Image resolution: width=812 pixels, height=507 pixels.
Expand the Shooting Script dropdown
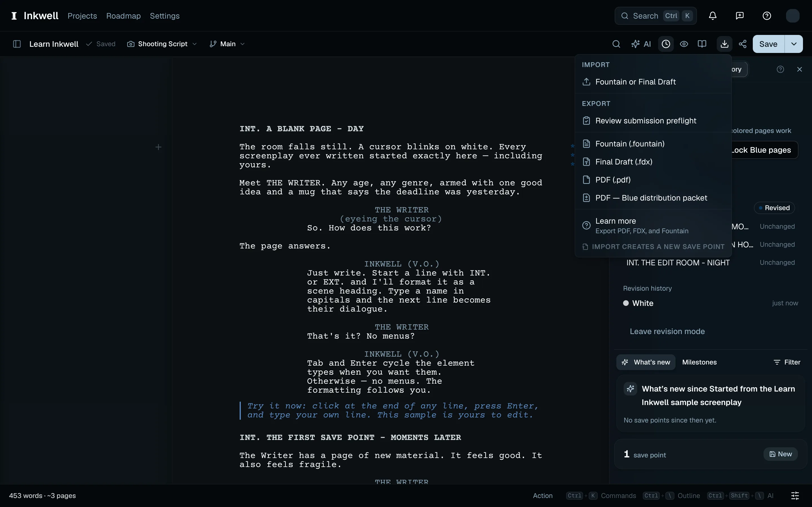(x=162, y=44)
